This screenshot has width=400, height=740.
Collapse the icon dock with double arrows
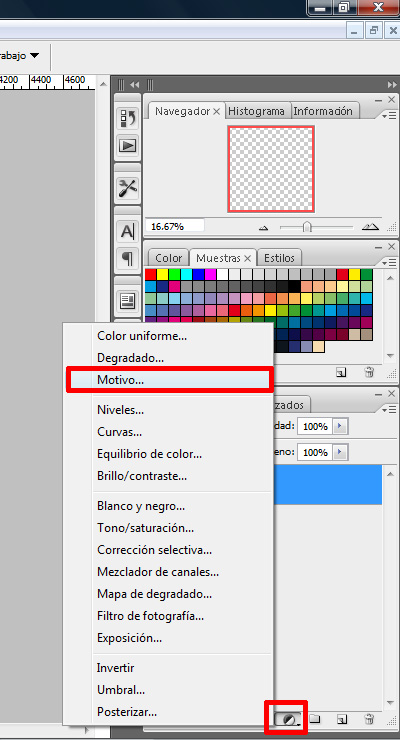pos(135,85)
